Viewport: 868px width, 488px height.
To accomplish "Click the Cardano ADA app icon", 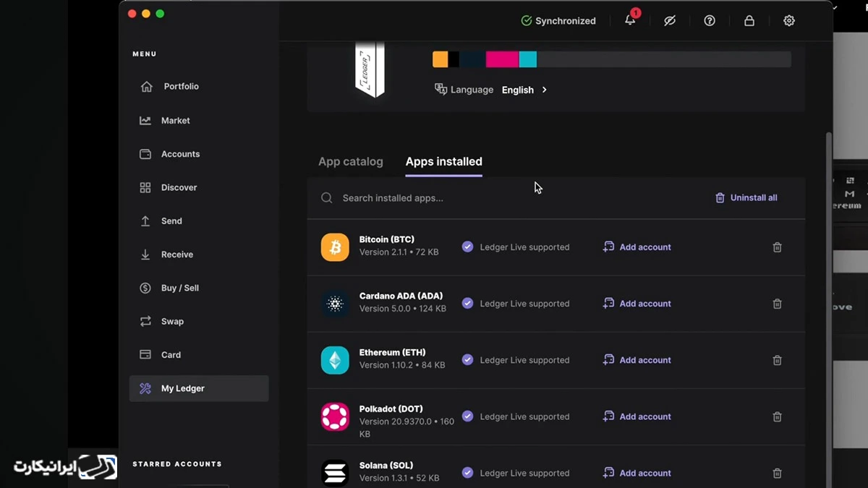I will (335, 304).
